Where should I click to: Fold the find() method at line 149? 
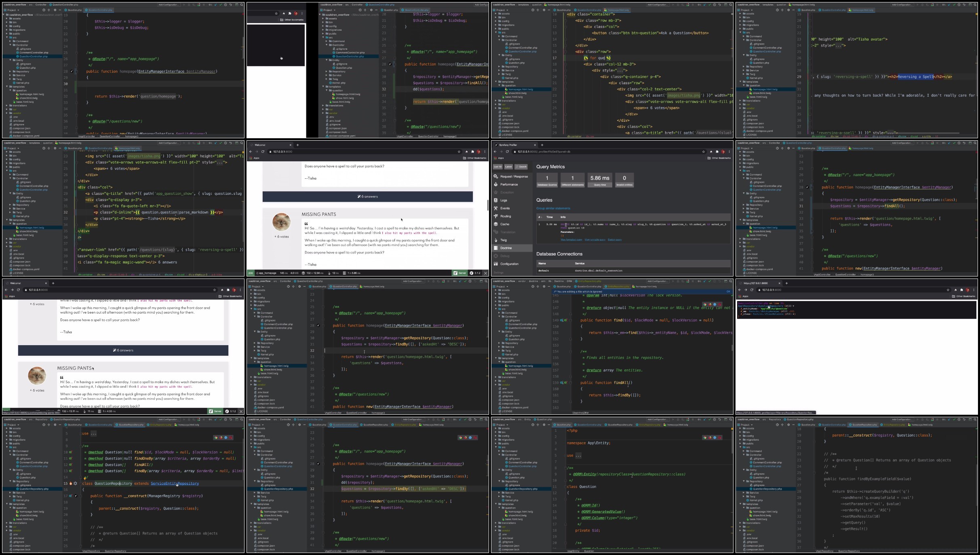[x=571, y=320]
